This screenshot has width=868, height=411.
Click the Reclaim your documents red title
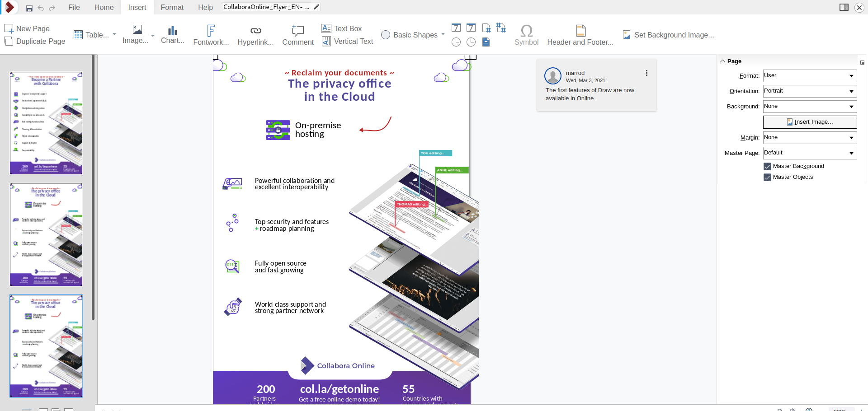tap(339, 73)
